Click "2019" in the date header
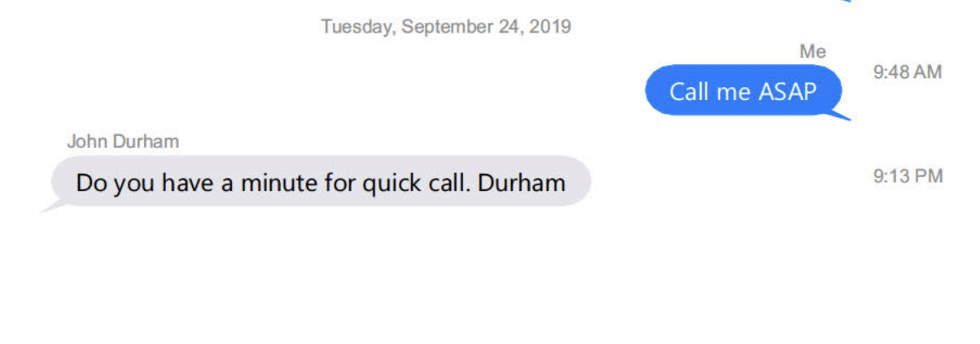Viewport: 980px width, 344px height. [x=550, y=27]
